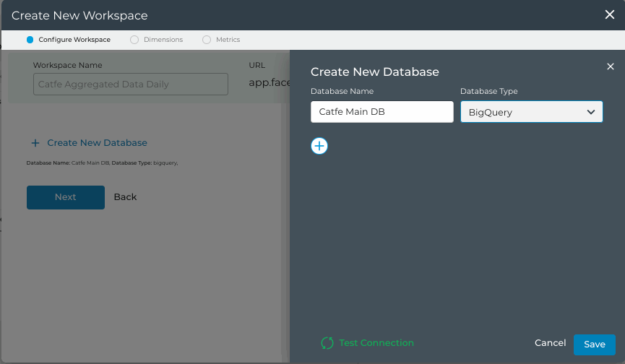Close the Create New Database panel

(611, 66)
